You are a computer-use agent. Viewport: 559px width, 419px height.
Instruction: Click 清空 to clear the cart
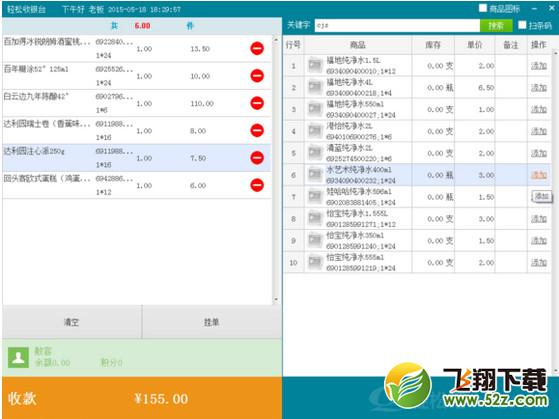coord(72,322)
